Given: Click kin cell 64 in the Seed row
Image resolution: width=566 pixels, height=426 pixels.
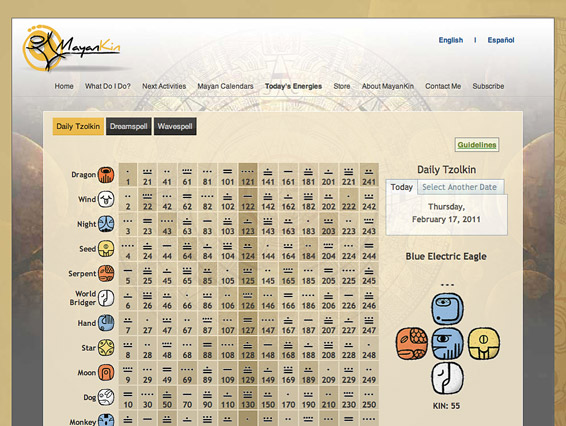Looking at the screenshot, I should click(187, 249).
